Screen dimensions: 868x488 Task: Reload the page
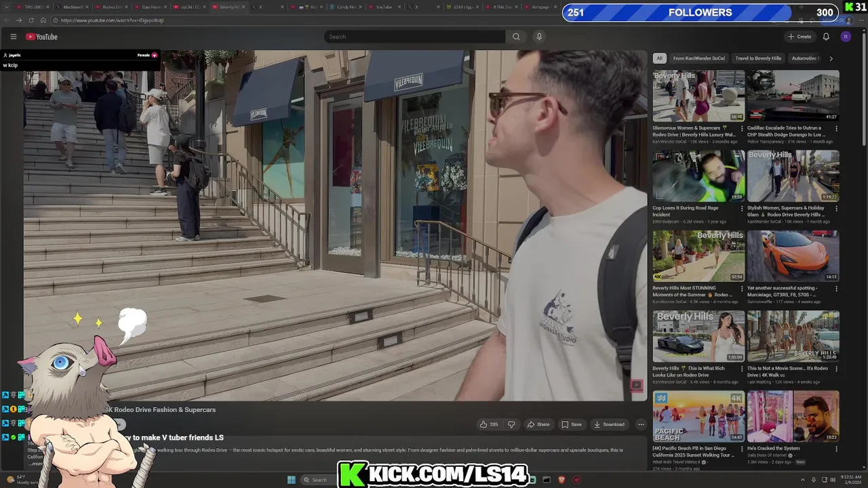pos(31,20)
